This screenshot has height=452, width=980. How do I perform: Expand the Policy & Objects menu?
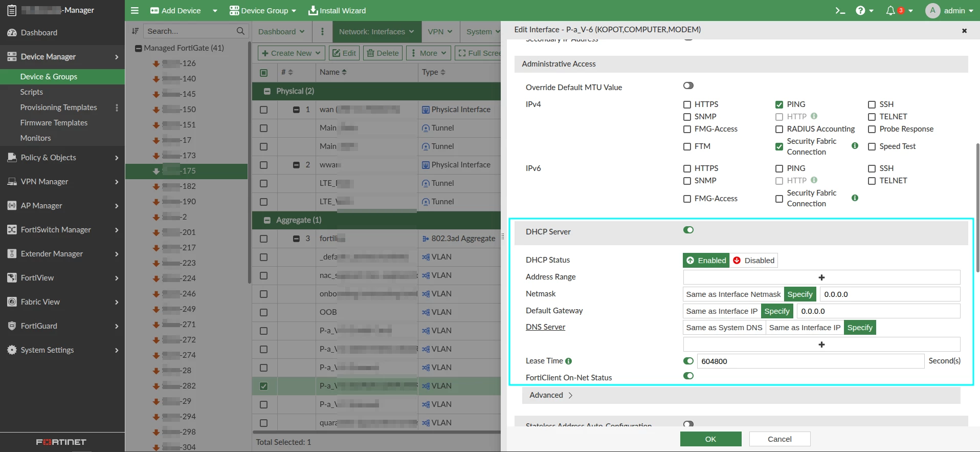[62, 158]
